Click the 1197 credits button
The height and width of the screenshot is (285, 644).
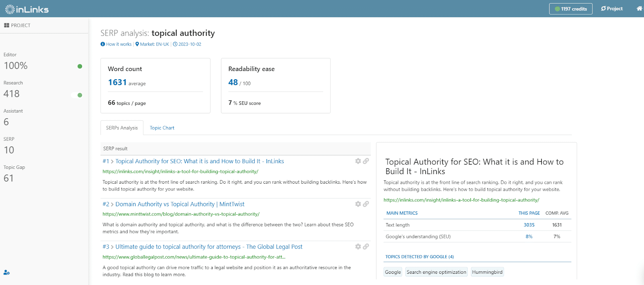click(571, 9)
